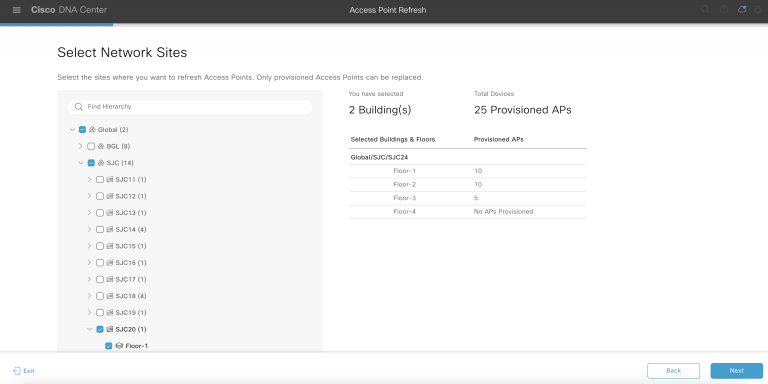Collapse the SJC tree node
The width and height of the screenshot is (768, 384).
point(81,163)
